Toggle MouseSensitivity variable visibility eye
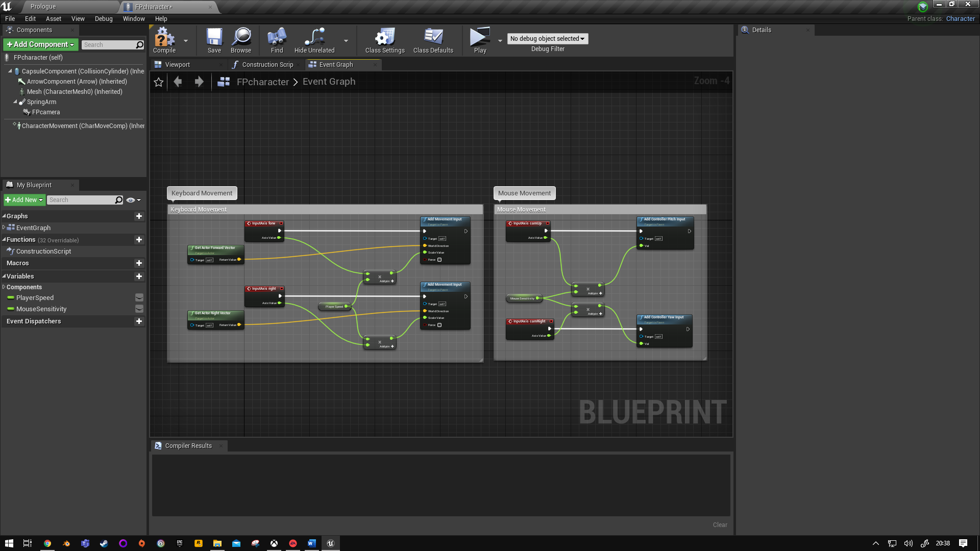This screenshot has height=551, width=980. [x=139, y=309]
